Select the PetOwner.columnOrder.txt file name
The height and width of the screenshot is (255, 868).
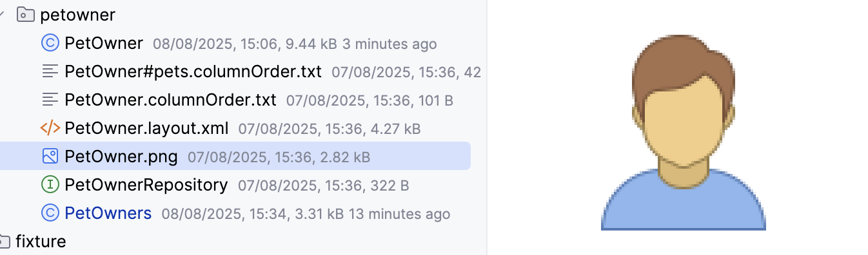[x=170, y=100]
